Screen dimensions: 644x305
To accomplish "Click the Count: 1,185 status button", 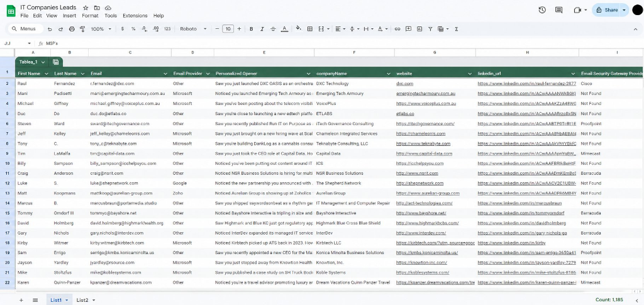I will pos(609,300).
